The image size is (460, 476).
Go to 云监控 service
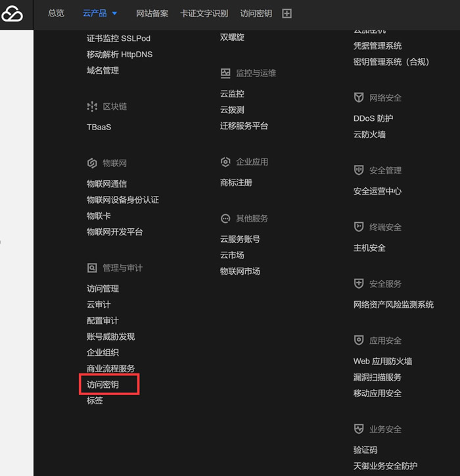coord(232,94)
